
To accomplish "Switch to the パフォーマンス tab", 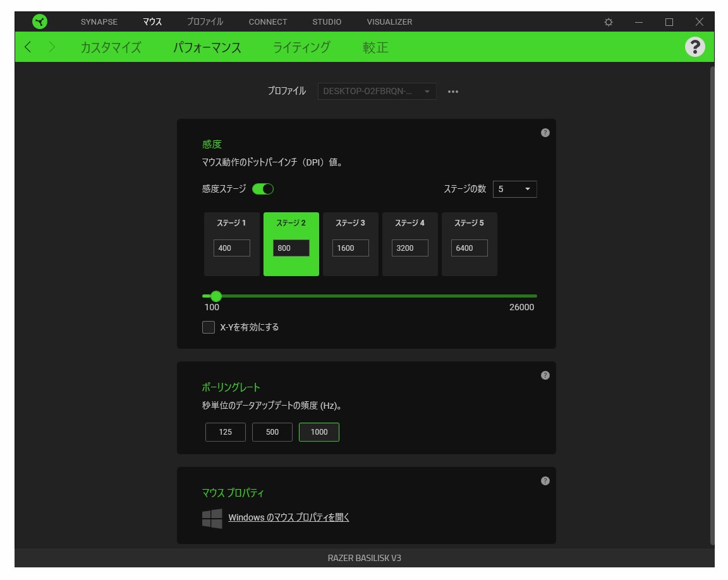I will pos(207,47).
